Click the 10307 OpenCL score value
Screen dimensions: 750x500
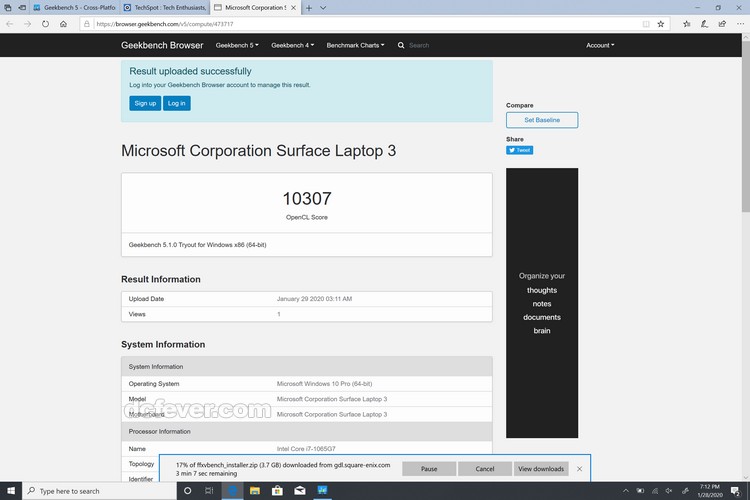tap(307, 199)
